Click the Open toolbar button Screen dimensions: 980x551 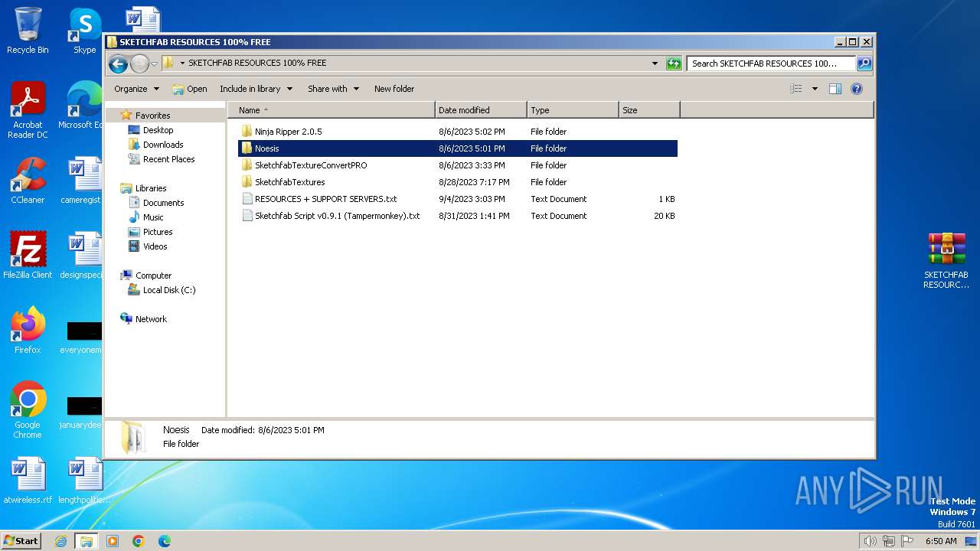[190, 89]
